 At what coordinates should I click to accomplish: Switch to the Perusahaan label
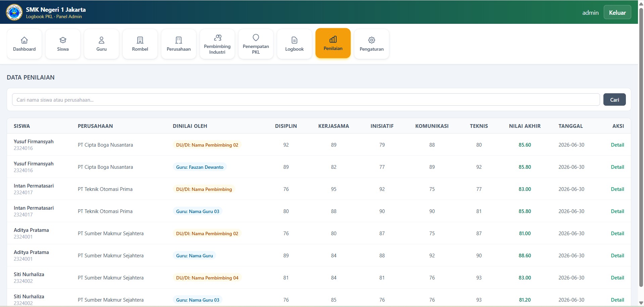[179, 49]
